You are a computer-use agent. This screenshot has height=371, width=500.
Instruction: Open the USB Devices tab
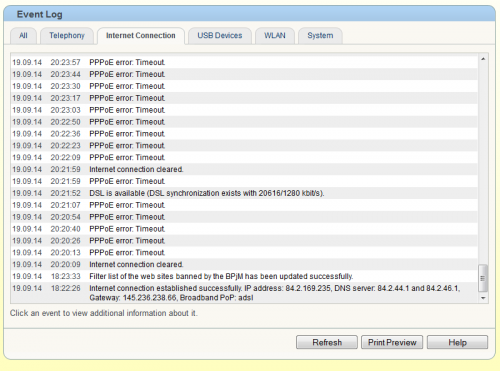[220, 36]
